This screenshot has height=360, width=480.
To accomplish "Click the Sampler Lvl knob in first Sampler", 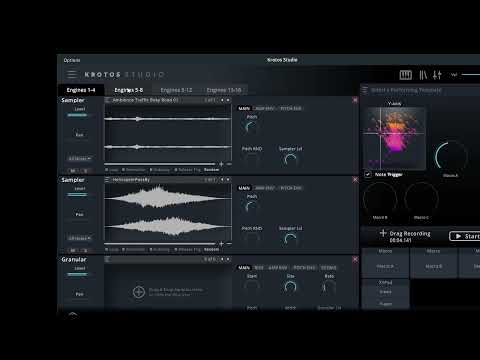I will 290,160.
